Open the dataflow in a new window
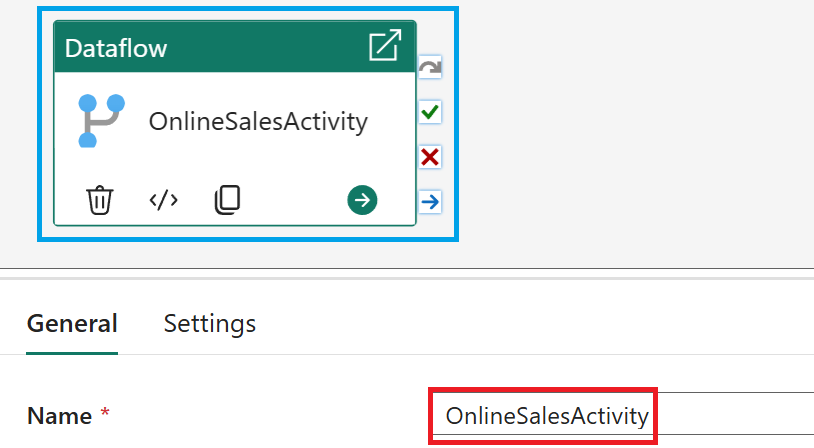 tap(385, 46)
